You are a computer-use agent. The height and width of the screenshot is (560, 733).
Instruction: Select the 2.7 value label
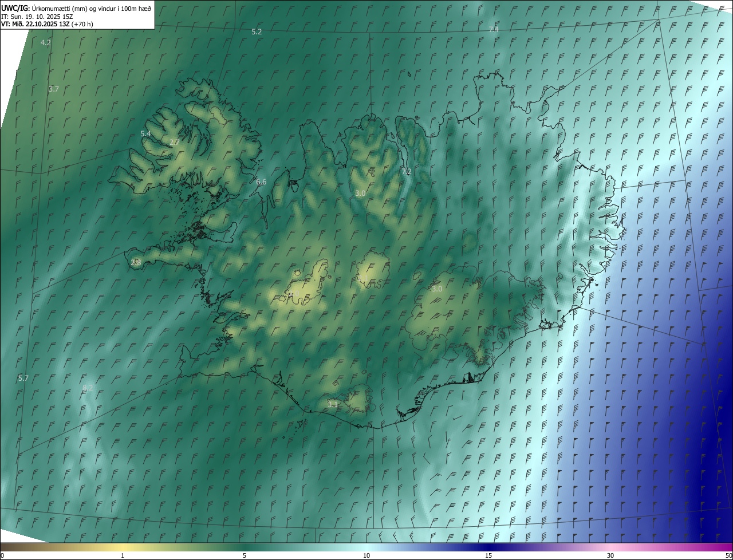[175, 142]
